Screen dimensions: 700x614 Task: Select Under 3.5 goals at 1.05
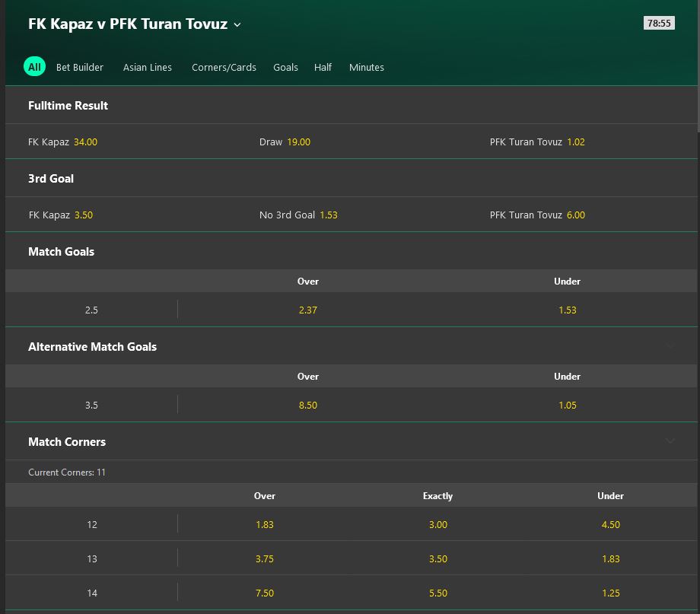pyautogui.click(x=568, y=405)
